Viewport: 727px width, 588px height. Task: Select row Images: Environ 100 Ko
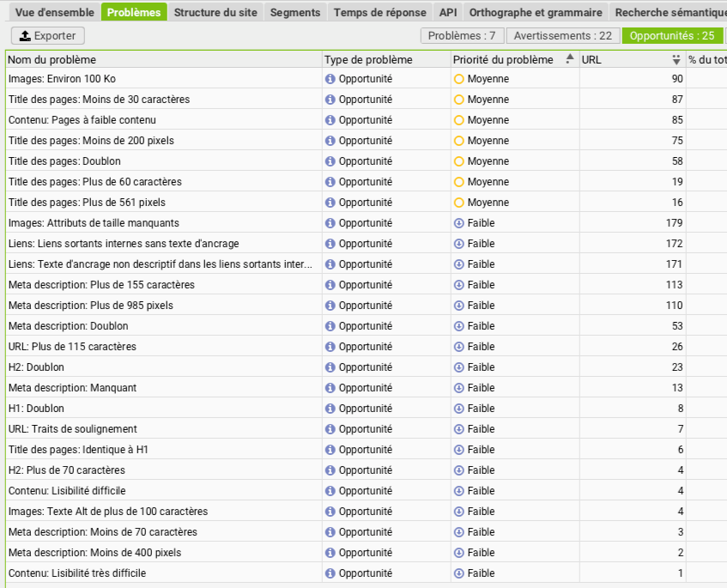(x=367, y=79)
